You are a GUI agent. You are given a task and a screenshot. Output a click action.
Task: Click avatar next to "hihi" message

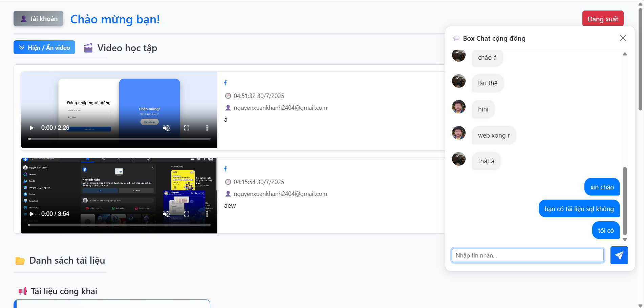[x=459, y=107]
